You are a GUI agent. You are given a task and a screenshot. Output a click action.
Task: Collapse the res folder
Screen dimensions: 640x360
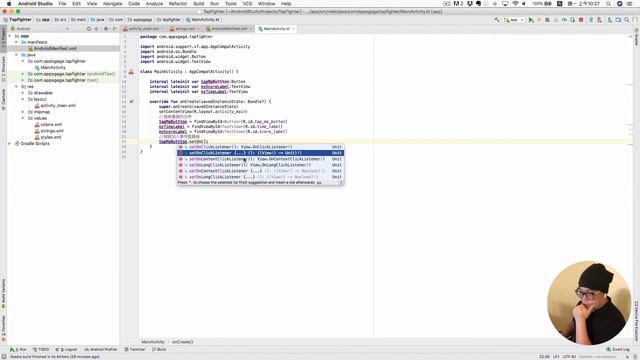click(x=16, y=87)
